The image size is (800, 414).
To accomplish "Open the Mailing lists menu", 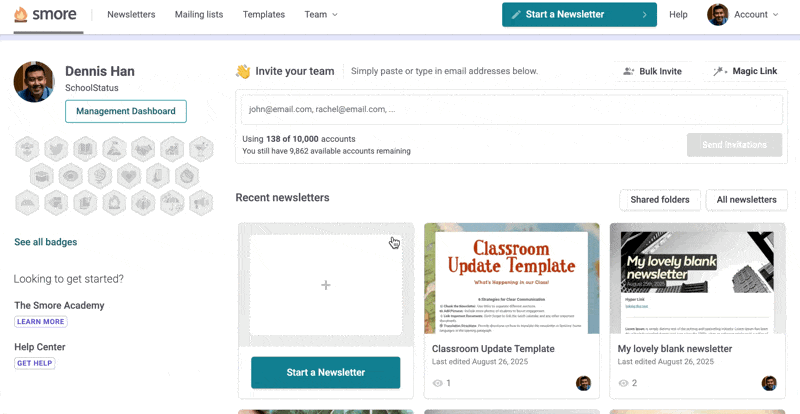I will [206, 14].
